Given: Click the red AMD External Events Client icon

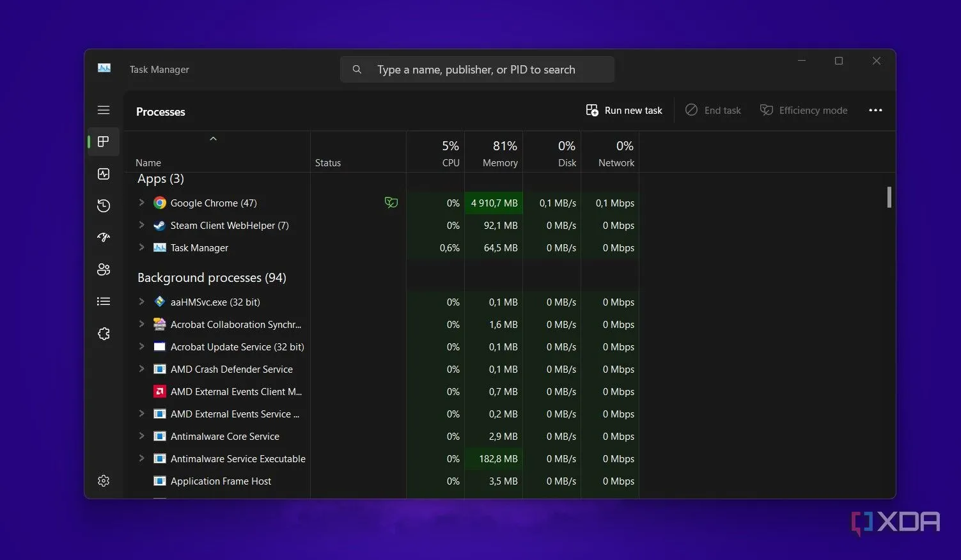Looking at the screenshot, I should click(160, 391).
